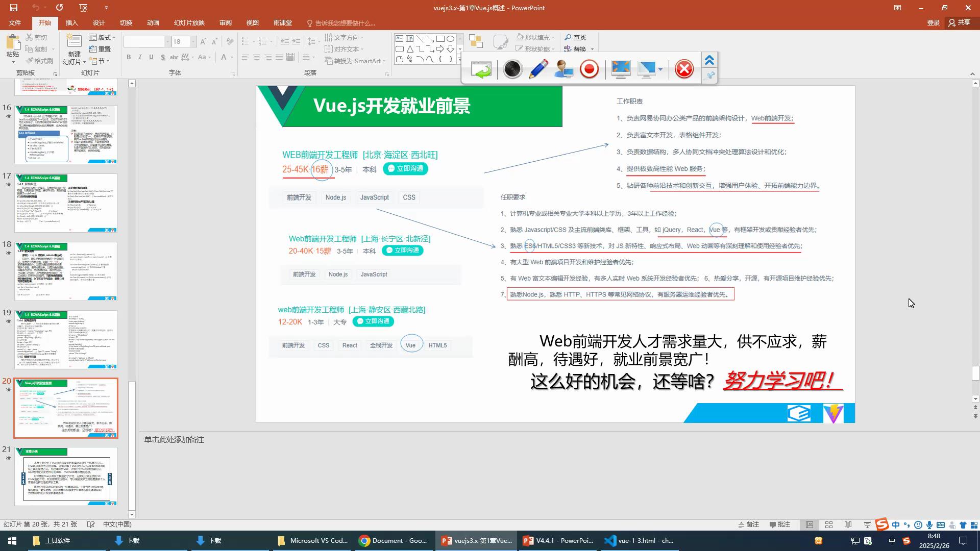Viewport: 980px width, 551px height.
Task: Click the red X in floating toolbar
Action: (684, 69)
